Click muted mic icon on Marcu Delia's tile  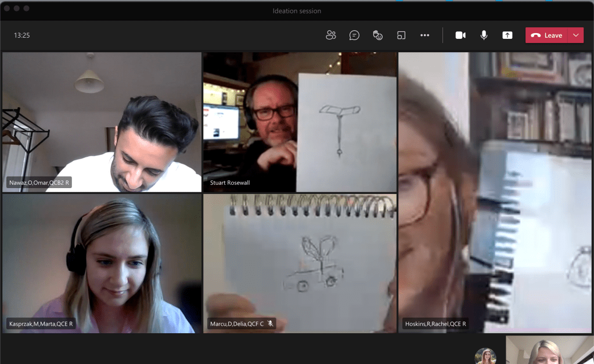(x=270, y=324)
